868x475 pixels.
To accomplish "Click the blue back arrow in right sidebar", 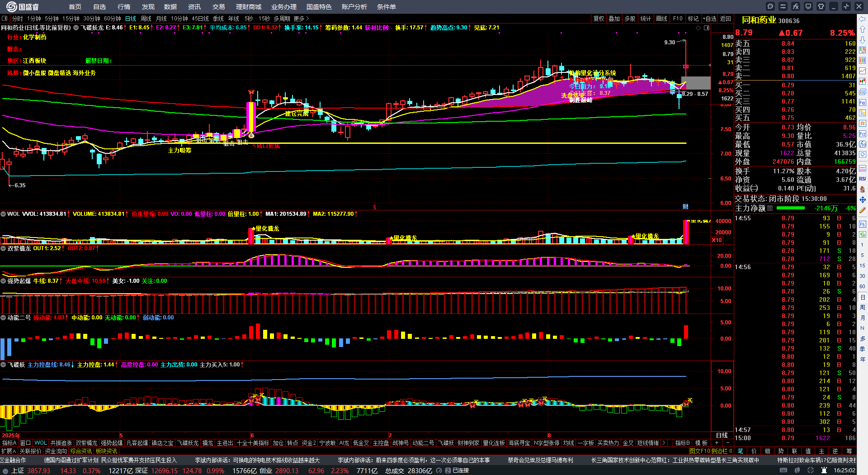I will [x=863, y=19].
